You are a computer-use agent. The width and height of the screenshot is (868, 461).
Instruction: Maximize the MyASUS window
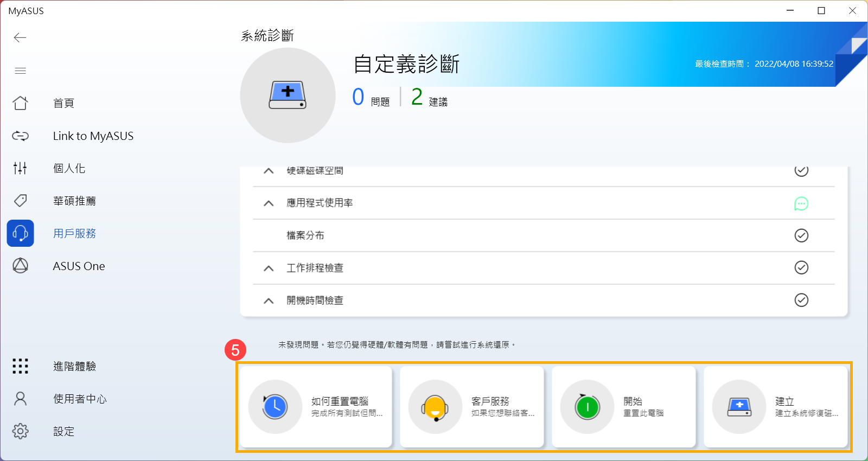[821, 10]
